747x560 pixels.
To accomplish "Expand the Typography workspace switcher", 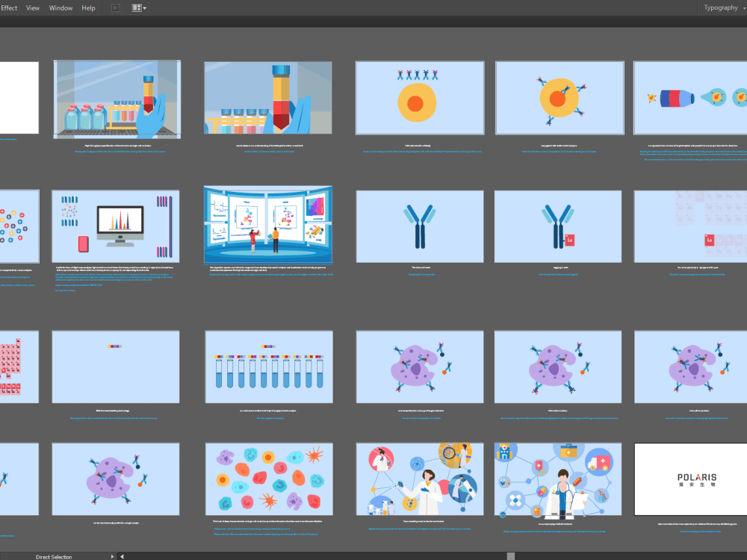I will coord(724,7).
